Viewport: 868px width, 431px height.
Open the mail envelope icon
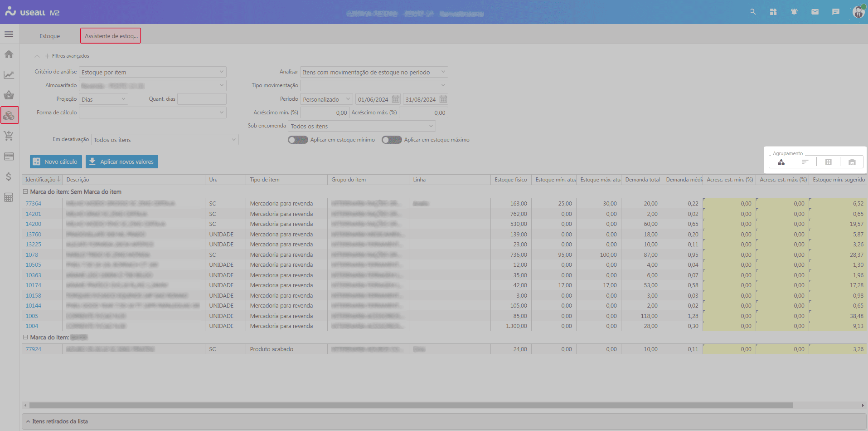click(x=815, y=12)
